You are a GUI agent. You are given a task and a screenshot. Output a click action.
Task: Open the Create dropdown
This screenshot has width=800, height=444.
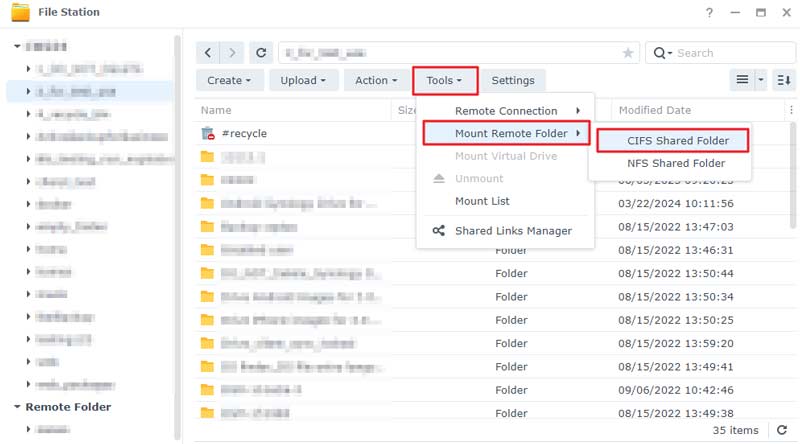pyautogui.click(x=230, y=80)
